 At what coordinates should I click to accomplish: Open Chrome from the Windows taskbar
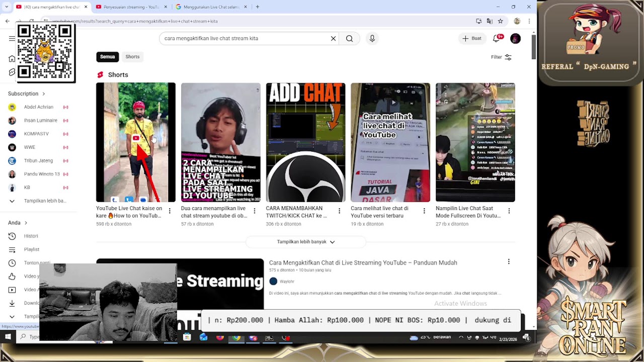(236, 337)
